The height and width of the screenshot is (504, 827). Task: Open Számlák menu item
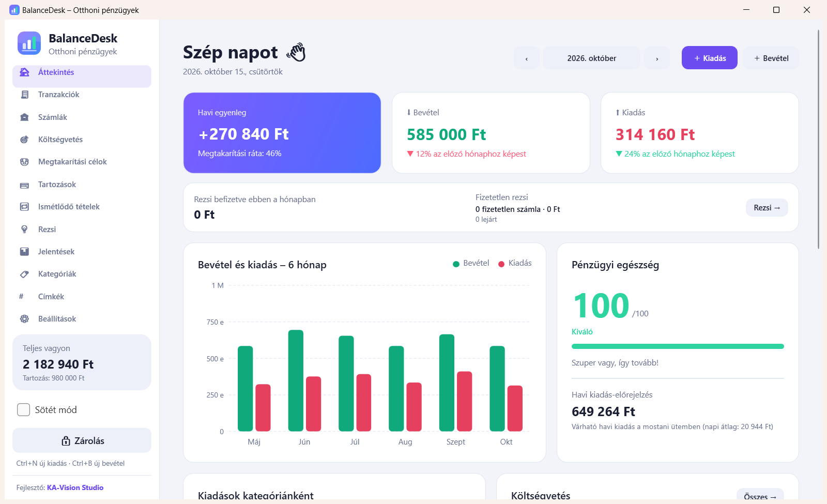[82, 117]
